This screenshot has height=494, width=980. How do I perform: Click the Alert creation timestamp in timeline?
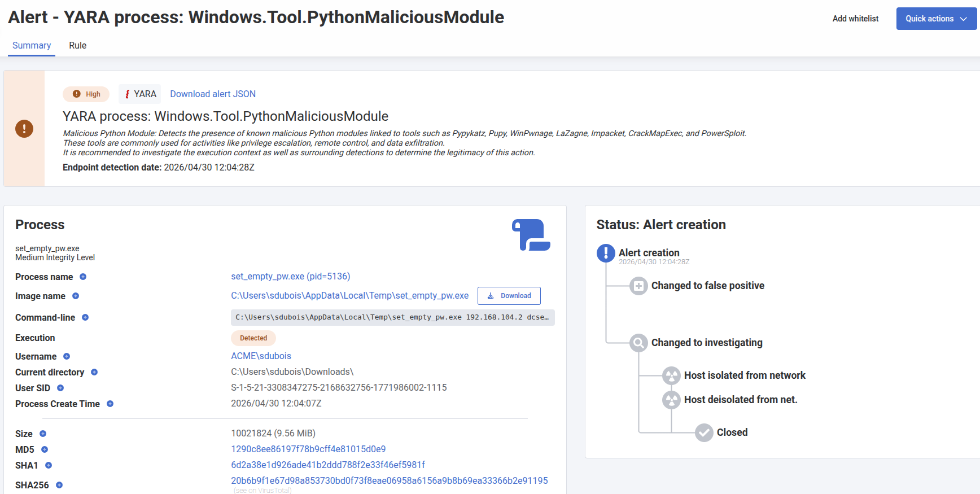[x=654, y=262]
